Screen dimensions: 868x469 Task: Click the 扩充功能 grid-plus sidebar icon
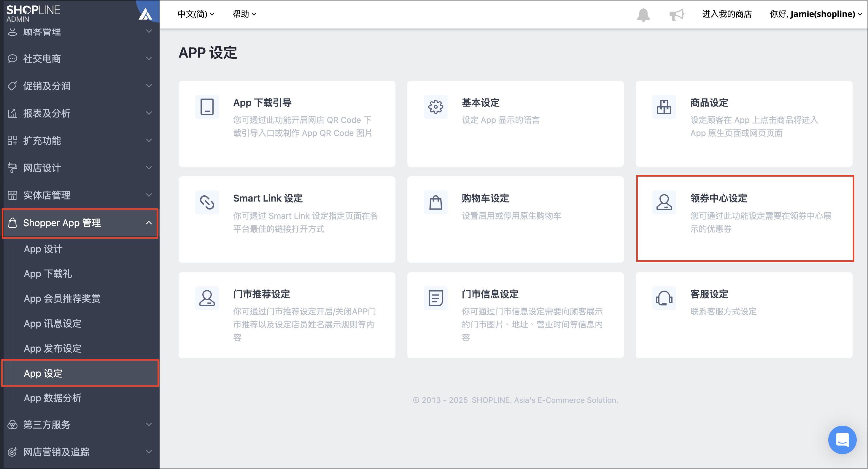[12, 141]
